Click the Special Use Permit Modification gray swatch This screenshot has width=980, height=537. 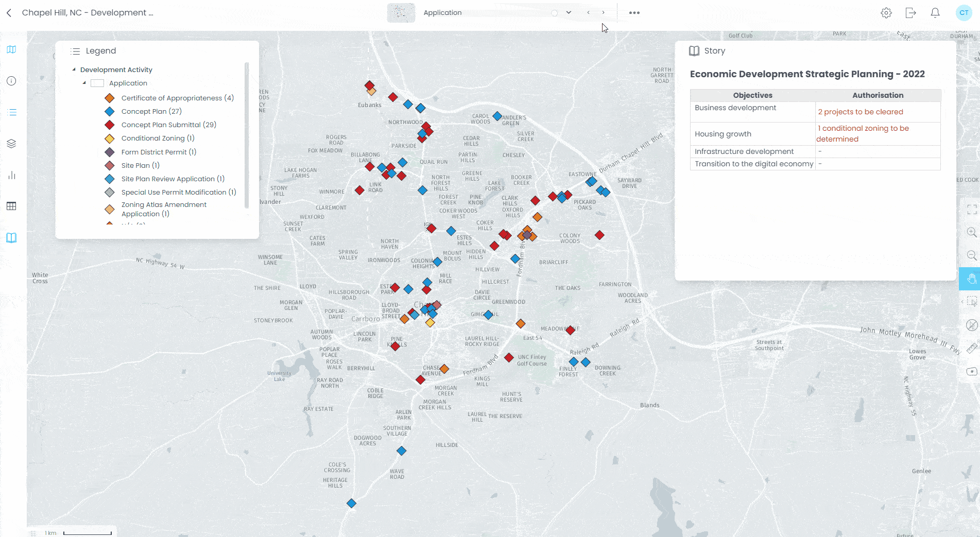point(110,193)
